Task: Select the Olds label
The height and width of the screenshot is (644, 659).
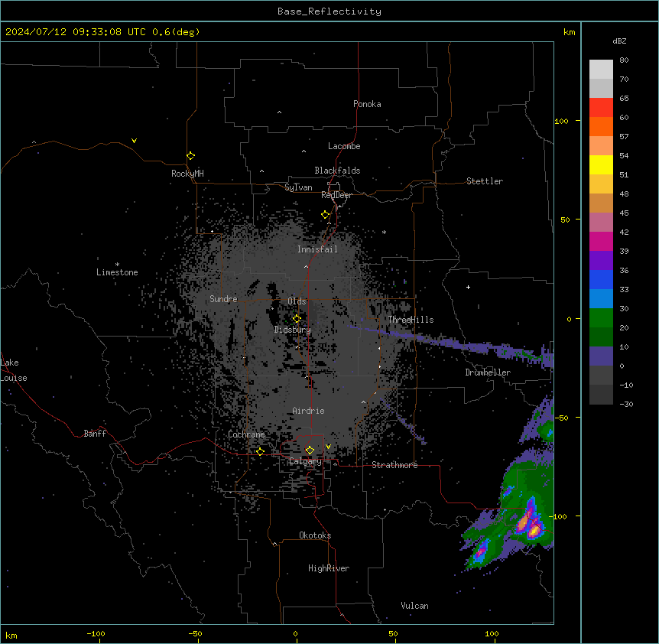Action: (x=297, y=301)
